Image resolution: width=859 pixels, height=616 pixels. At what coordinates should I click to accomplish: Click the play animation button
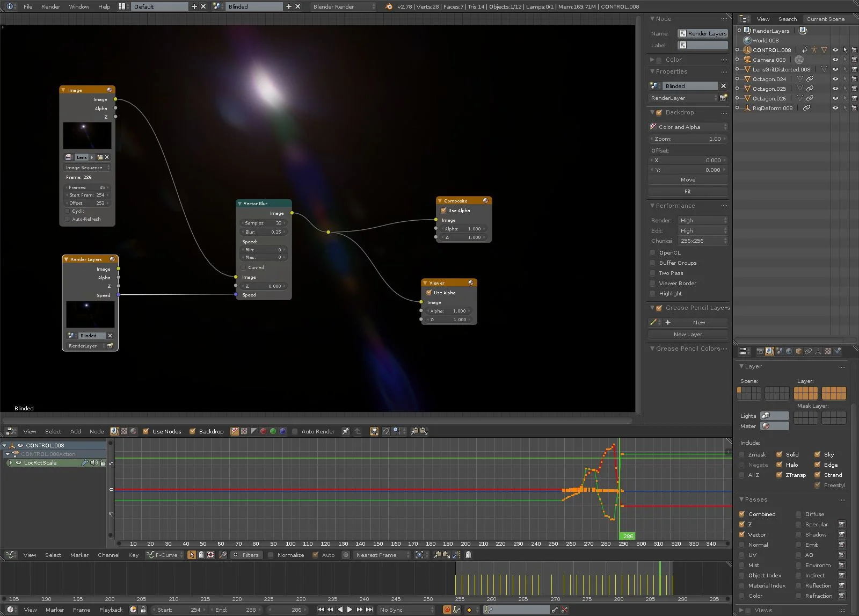(350, 610)
